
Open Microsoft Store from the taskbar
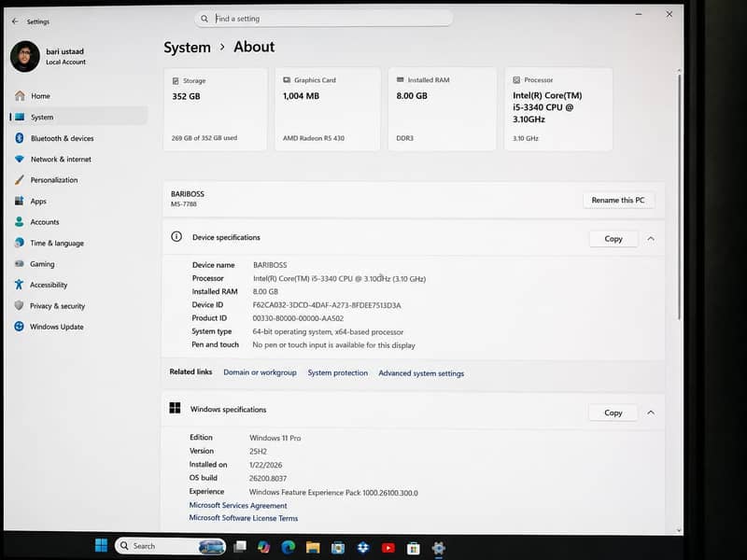[413, 549]
